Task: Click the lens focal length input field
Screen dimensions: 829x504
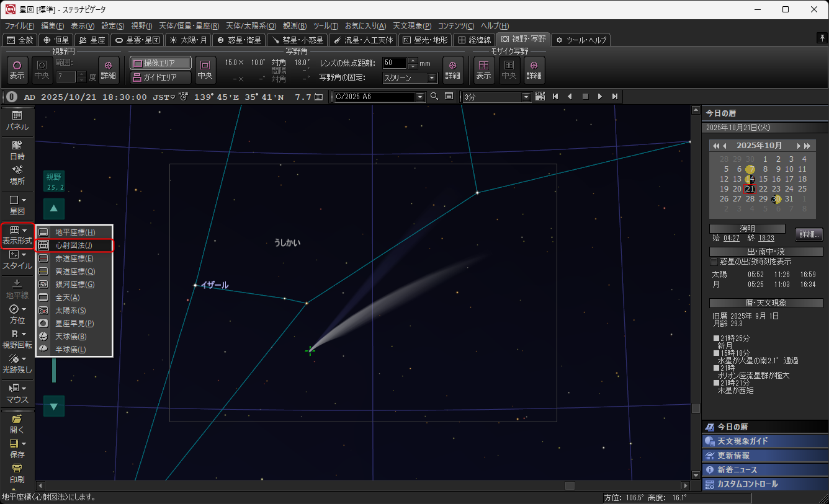Action: pos(394,63)
